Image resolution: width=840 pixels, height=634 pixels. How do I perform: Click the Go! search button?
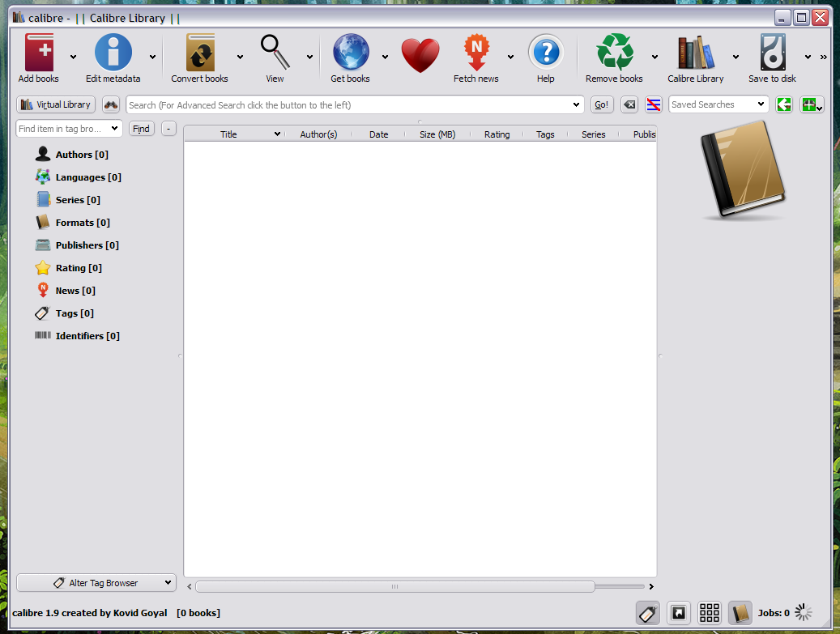pos(602,104)
